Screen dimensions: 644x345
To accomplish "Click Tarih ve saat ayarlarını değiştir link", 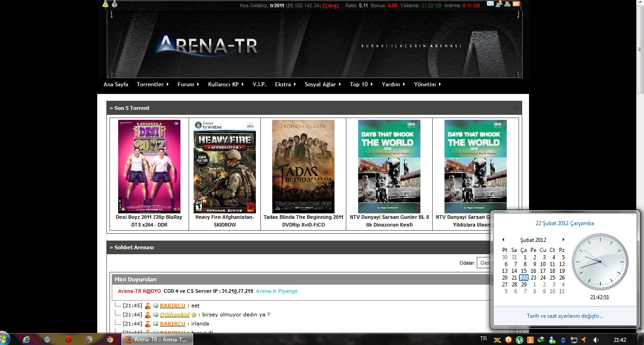I will 565,316.
